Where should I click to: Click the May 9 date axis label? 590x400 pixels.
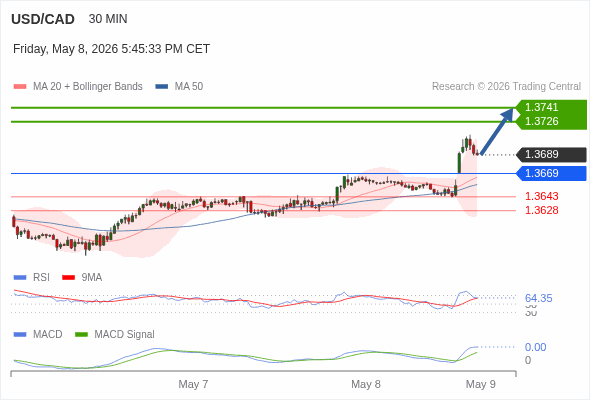pyautogui.click(x=481, y=384)
